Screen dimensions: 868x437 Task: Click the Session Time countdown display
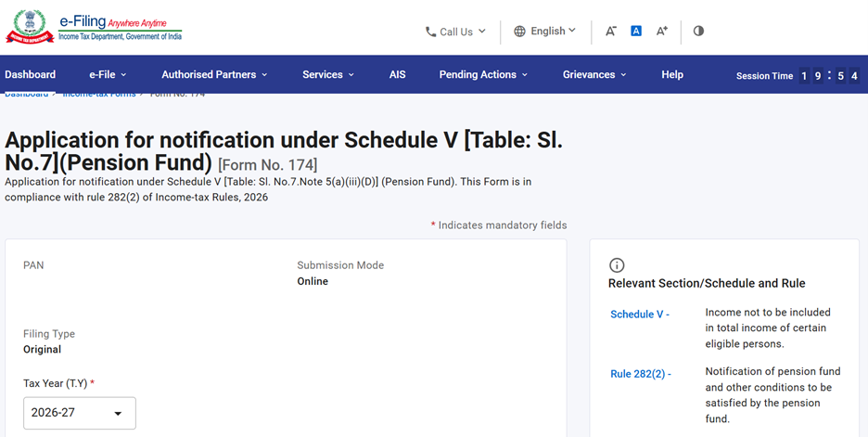[829, 76]
